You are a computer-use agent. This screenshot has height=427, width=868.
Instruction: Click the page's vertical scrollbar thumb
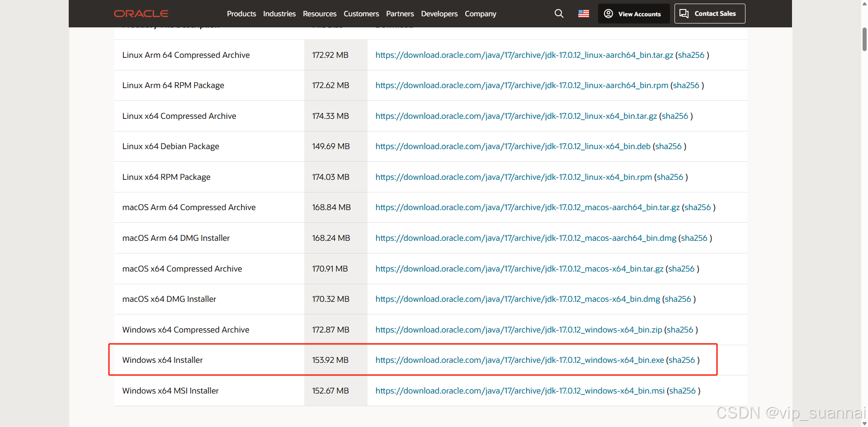coord(864,39)
